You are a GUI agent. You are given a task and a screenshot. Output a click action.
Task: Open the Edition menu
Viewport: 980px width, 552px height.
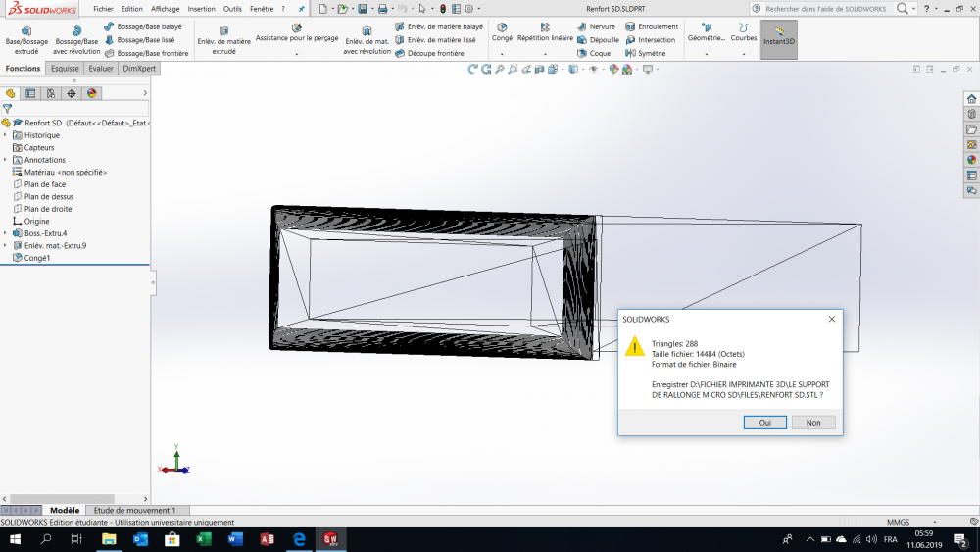pos(132,9)
